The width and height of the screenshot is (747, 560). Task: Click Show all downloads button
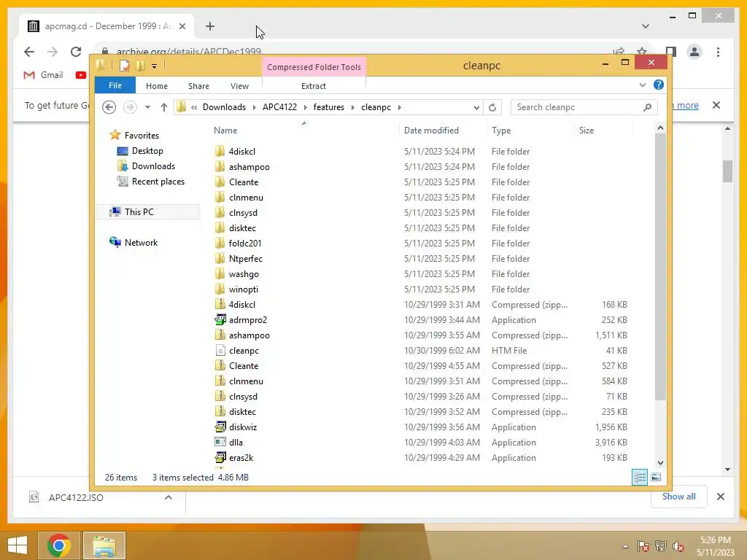(679, 497)
